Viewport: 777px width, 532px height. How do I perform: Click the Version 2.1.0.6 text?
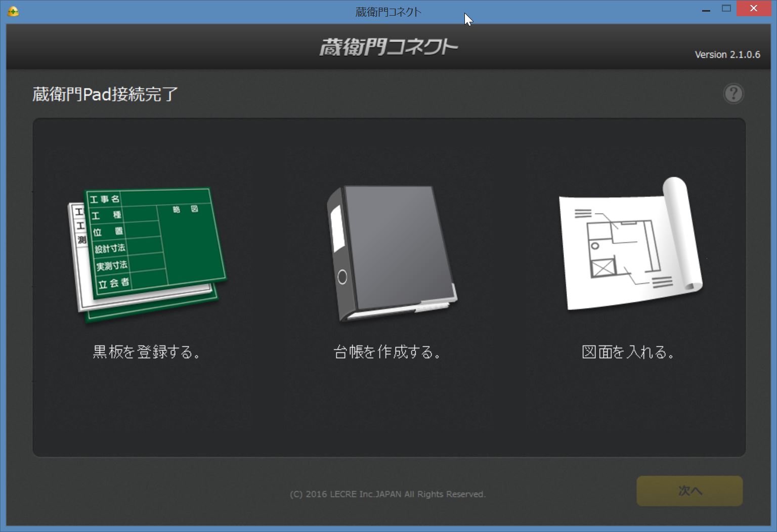[727, 54]
